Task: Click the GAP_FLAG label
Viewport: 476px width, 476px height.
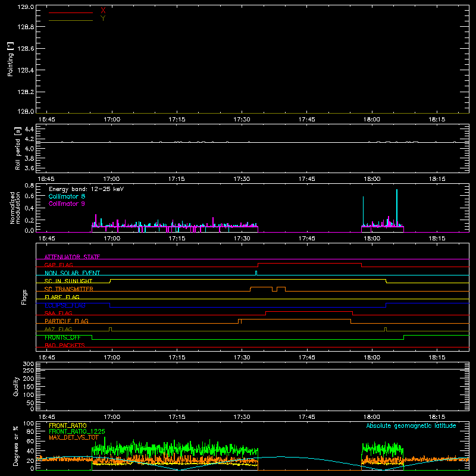Action: click(x=58, y=265)
